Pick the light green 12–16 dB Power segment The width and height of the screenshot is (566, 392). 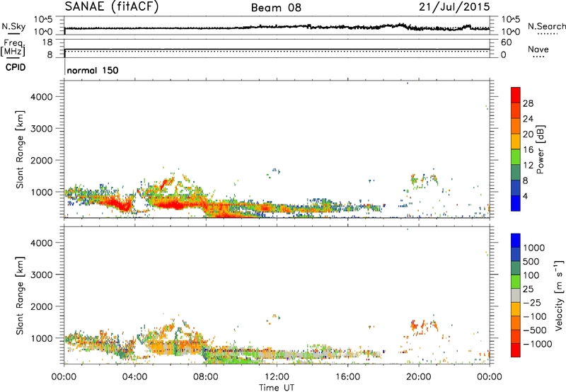tap(516, 157)
